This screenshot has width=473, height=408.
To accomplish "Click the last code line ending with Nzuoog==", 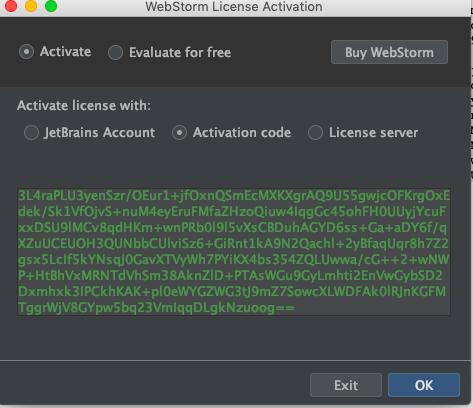I will [x=156, y=307].
